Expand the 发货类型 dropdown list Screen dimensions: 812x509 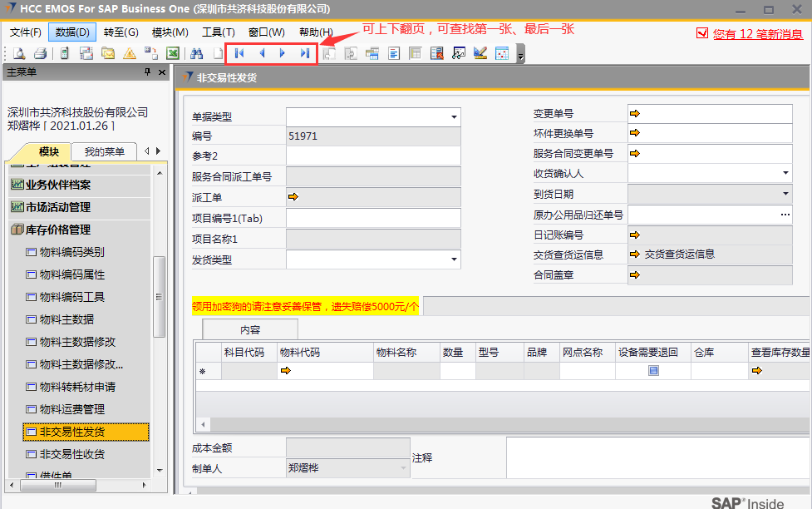(x=454, y=259)
